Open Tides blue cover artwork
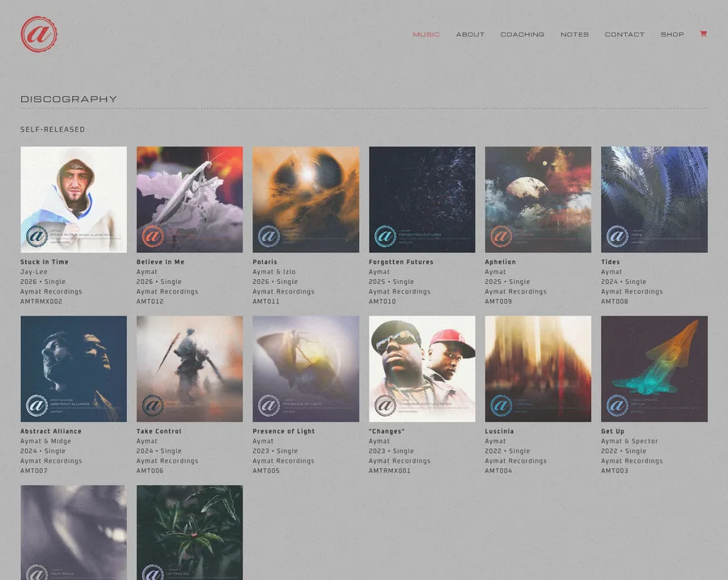728x580 pixels. (654, 200)
